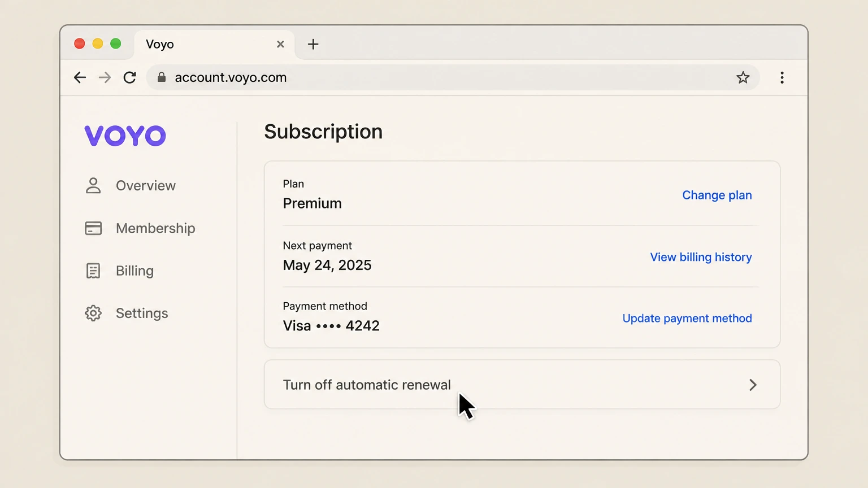Click Update payment method
Screen dimensions: 868x488
(687, 318)
